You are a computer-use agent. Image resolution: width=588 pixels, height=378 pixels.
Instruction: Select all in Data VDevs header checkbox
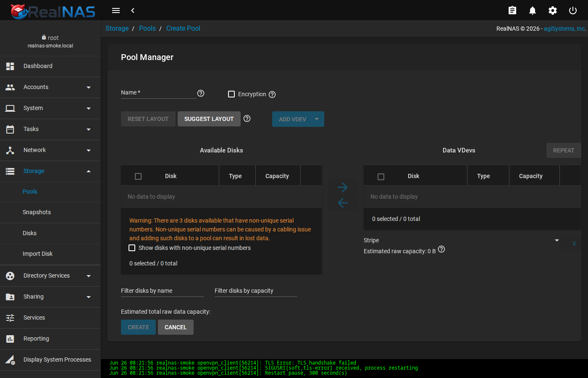(x=381, y=176)
